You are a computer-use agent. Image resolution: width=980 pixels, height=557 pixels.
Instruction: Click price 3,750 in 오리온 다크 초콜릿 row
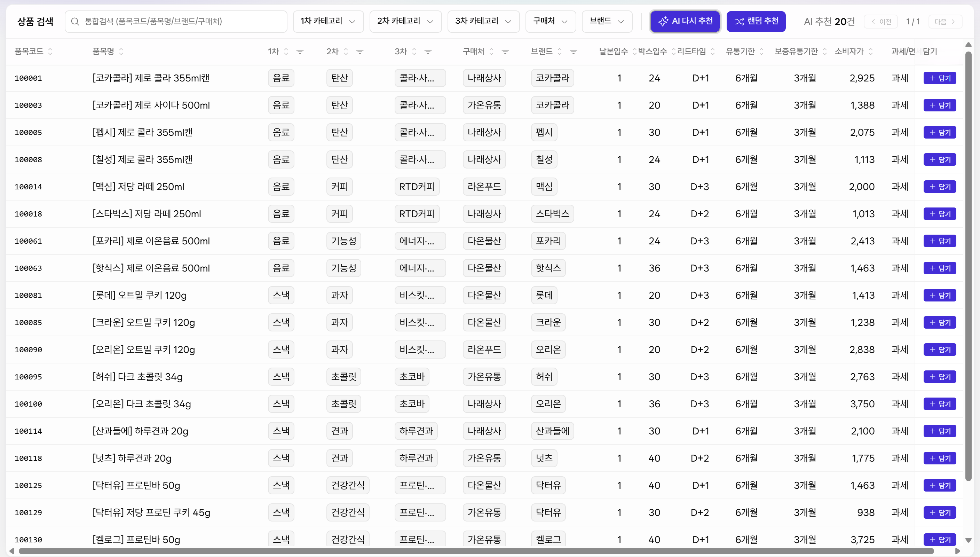[x=862, y=404]
